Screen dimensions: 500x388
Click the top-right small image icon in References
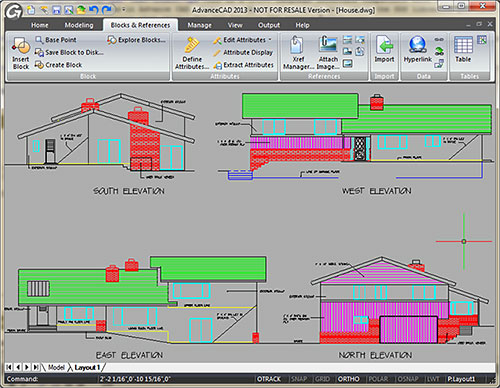tap(360, 40)
